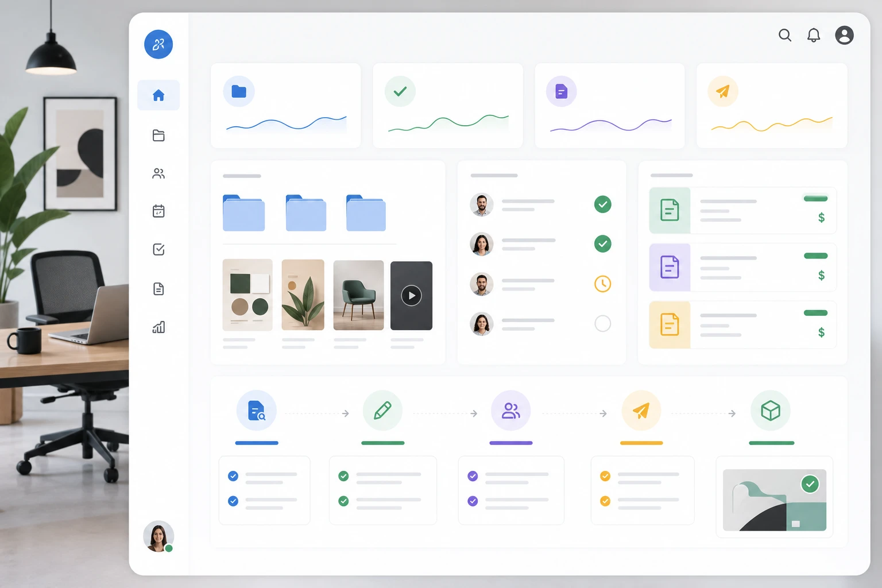This screenshot has width=882, height=588.
Task: Toggle the top purple checkbox in the people step card
Action: [x=473, y=476]
